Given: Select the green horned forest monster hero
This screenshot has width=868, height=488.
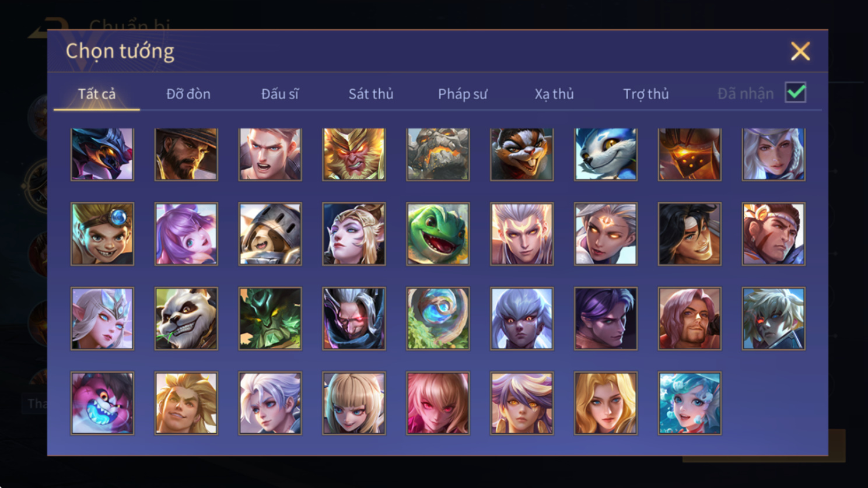Looking at the screenshot, I should pos(270,318).
